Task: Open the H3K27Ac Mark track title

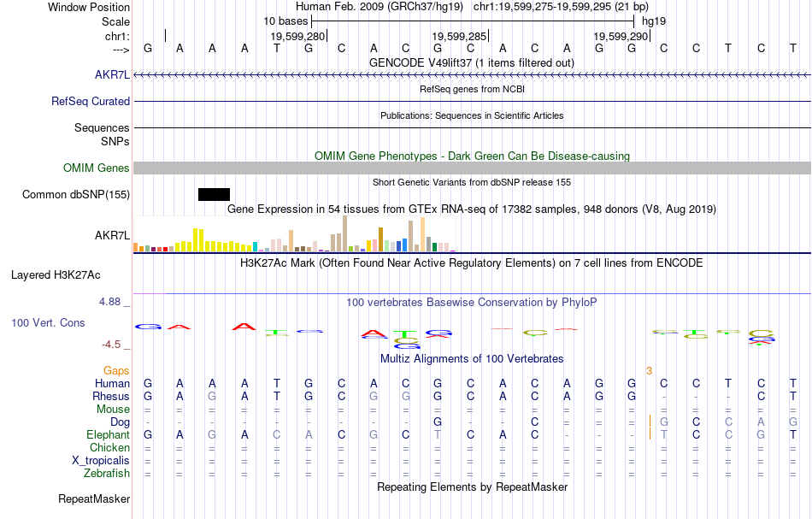Action: tap(472, 263)
